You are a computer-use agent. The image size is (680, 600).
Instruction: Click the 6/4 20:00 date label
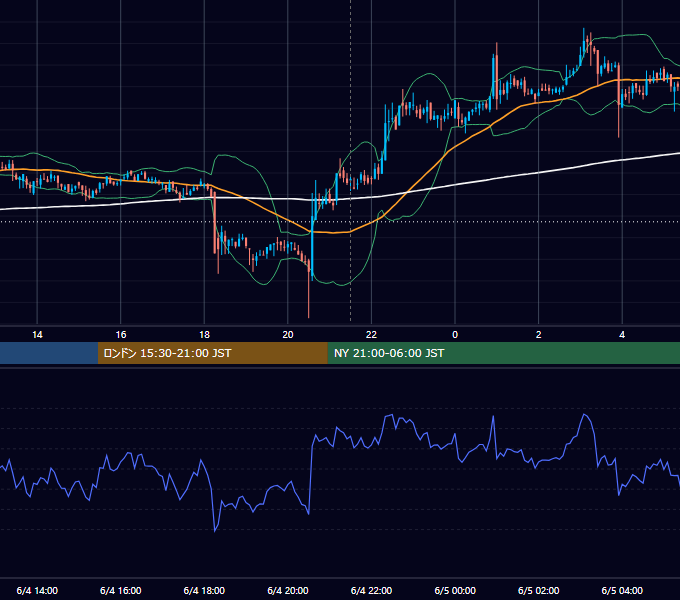point(288,590)
